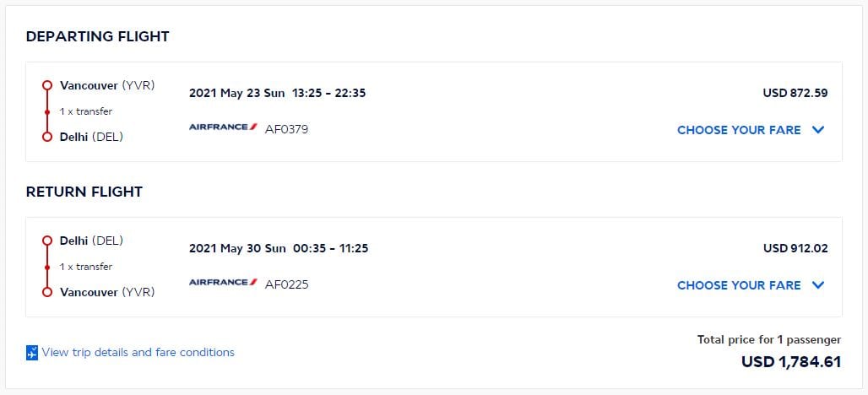Screen dimensions: 868x395
Task: Click the airplane icon beside View trip details
Action: click(32, 353)
